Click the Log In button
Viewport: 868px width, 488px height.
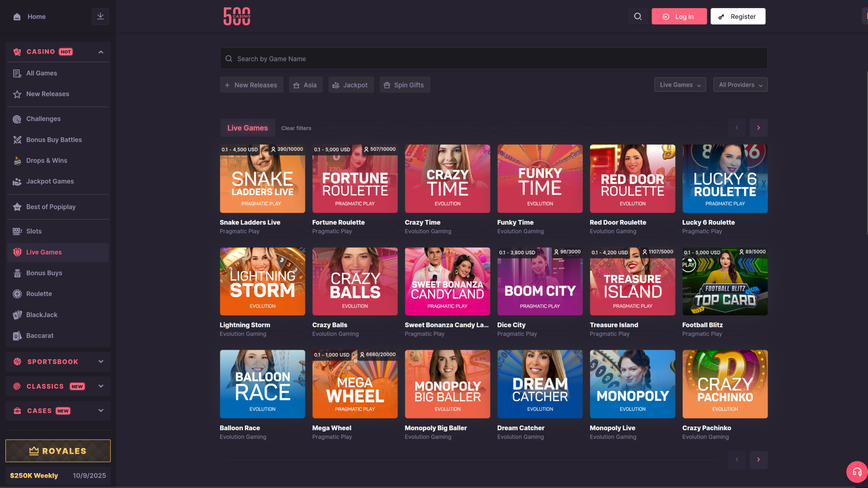(679, 16)
